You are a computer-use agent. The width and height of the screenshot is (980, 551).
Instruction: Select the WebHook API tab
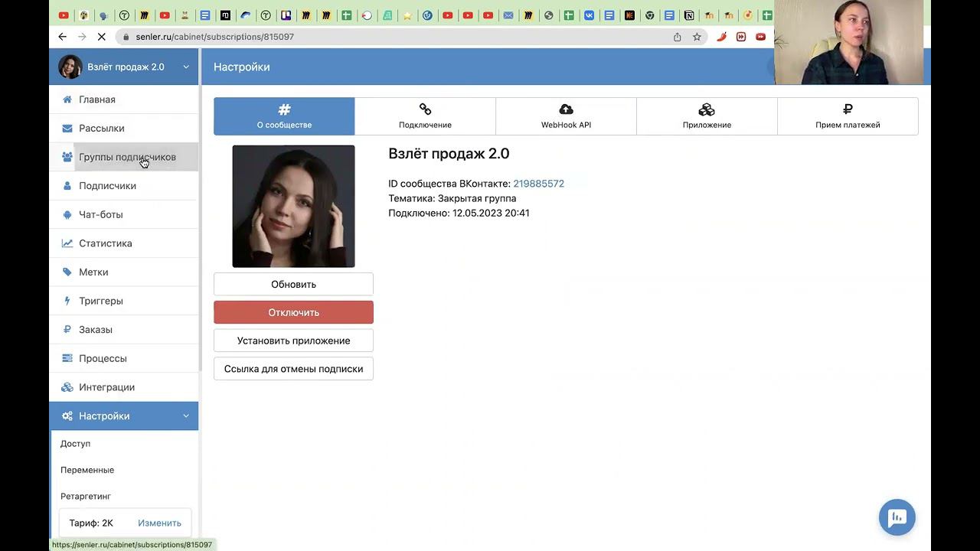coord(566,116)
